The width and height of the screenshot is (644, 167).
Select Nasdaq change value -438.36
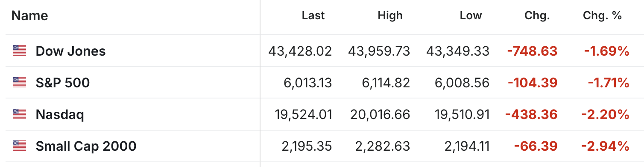[x=531, y=115]
